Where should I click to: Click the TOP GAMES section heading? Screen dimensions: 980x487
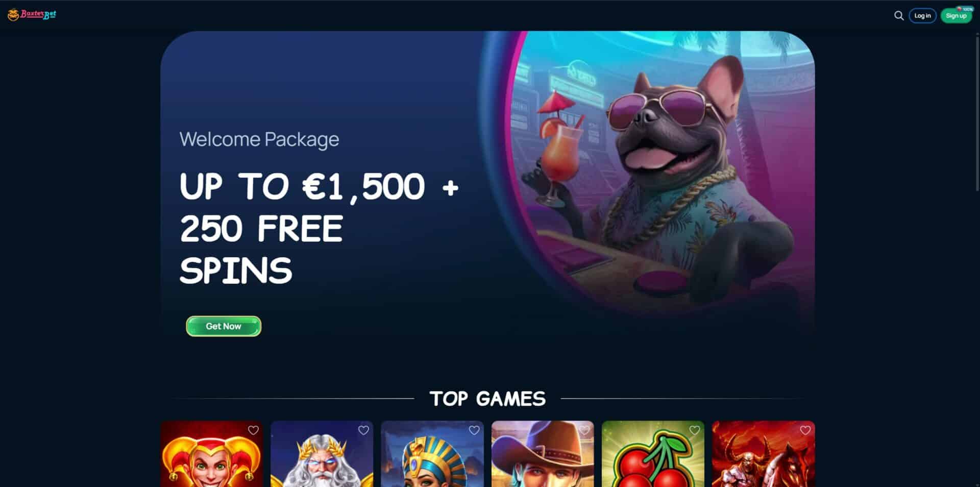pyautogui.click(x=487, y=399)
